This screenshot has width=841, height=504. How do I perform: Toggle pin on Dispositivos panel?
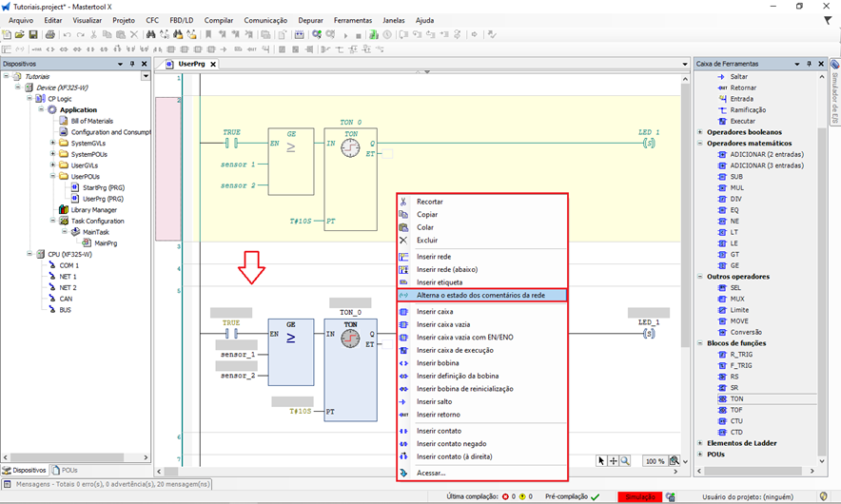click(x=133, y=64)
